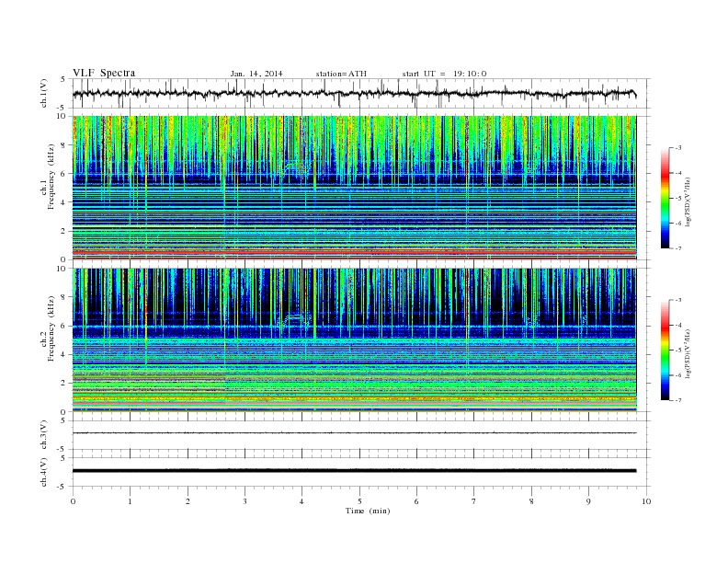Image resolution: width=728 pixels, height=563 pixels.
Task: Click inside the ch.2 spectrogram panel
Action: (x=354, y=340)
